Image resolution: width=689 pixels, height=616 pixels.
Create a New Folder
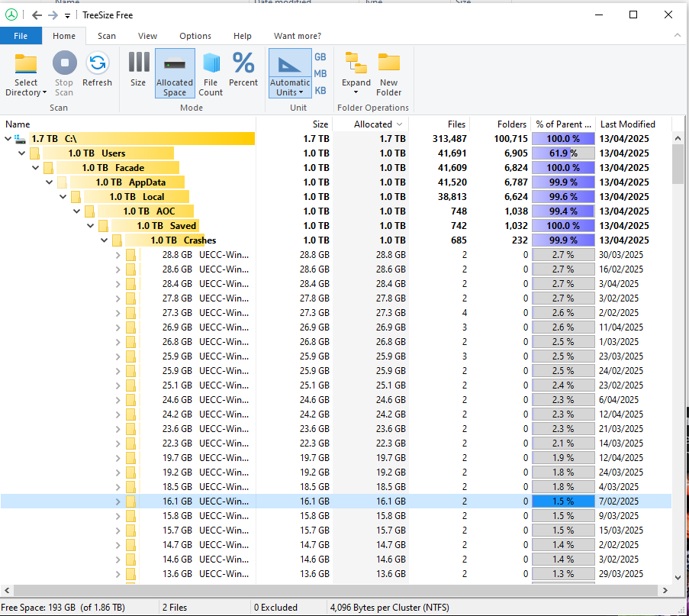coord(389,73)
